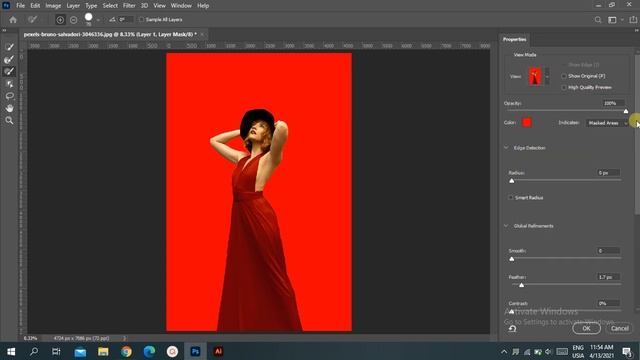Viewport: 640px width, 360px height.
Task: Open the View mode thumbnail dropdown arrow
Action: point(547,76)
